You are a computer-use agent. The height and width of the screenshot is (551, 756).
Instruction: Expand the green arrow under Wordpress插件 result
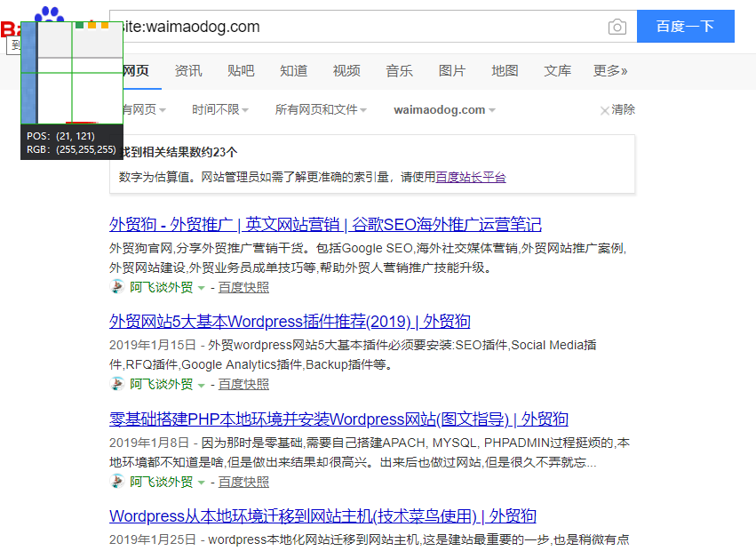202,385
